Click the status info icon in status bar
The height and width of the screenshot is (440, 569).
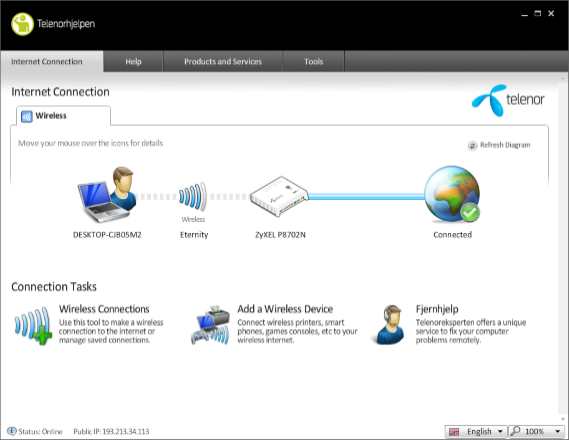pos(12,431)
